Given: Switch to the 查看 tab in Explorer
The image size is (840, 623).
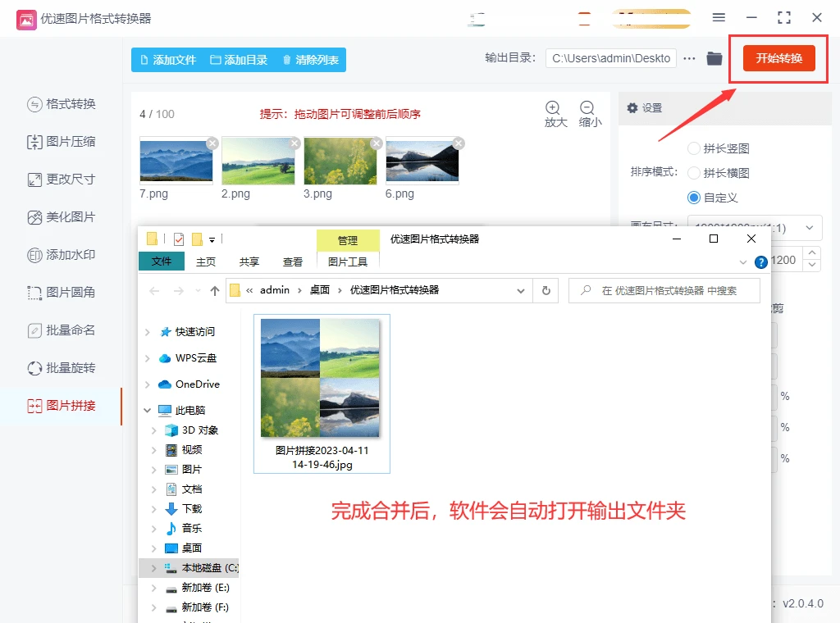Looking at the screenshot, I should (293, 261).
